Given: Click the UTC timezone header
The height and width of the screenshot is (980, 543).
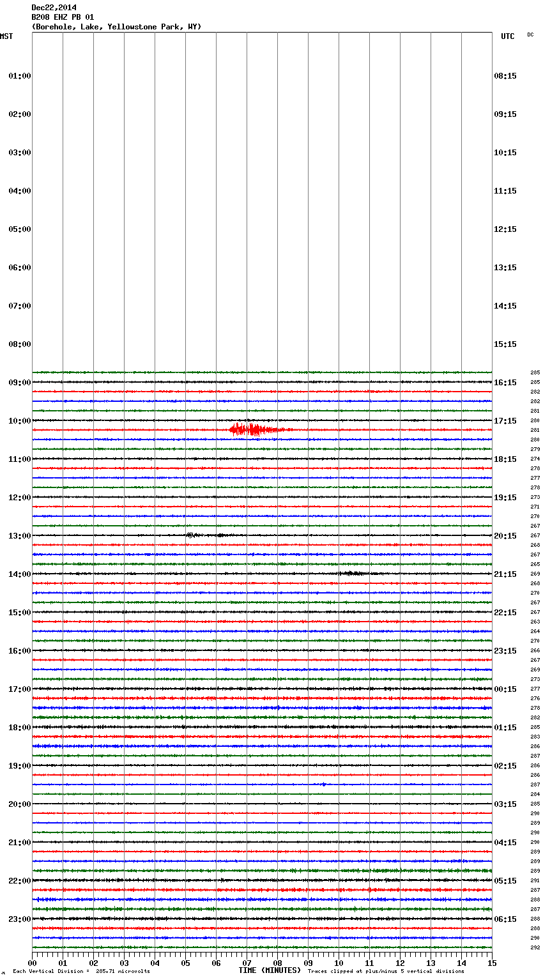Looking at the screenshot, I should (x=507, y=36).
